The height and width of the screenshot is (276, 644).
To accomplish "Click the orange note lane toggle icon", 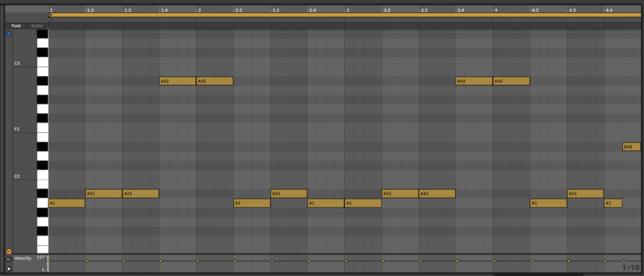I will [8, 251].
